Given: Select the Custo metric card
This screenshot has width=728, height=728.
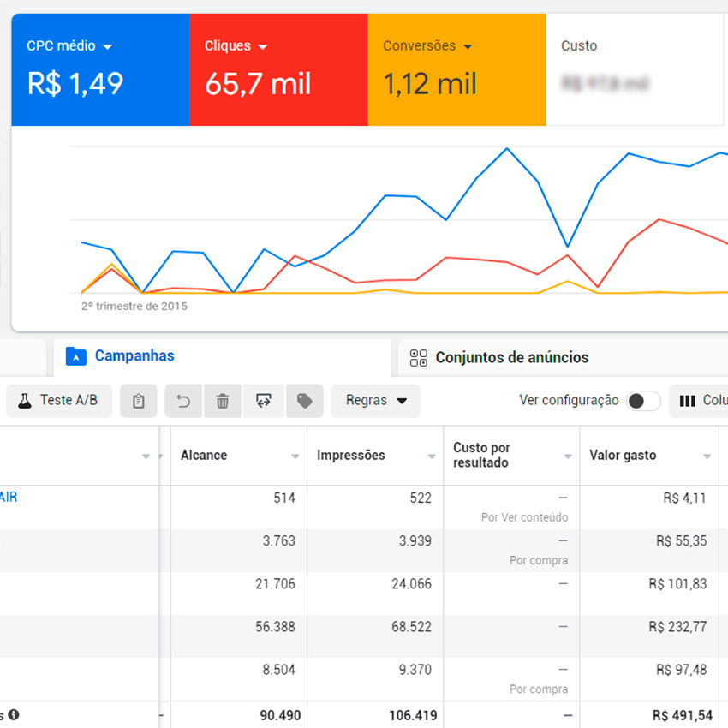Looking at the screenshot, I should click(634, 69).
